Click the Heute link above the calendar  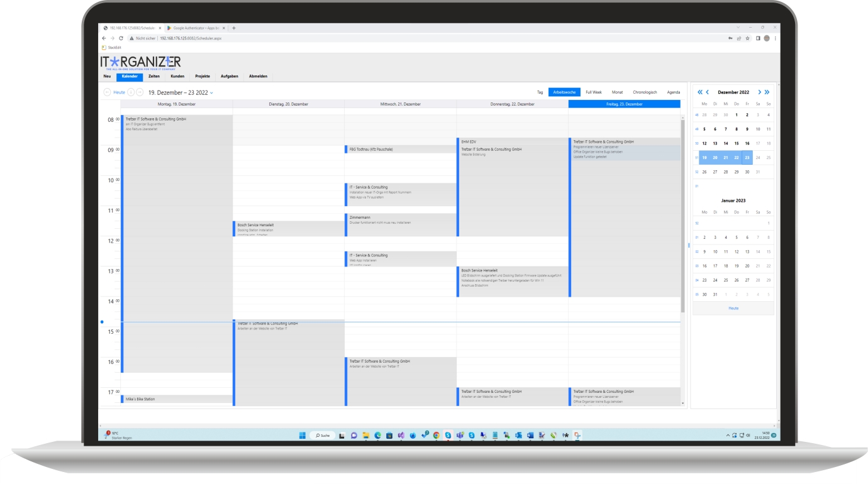[119, 92]
